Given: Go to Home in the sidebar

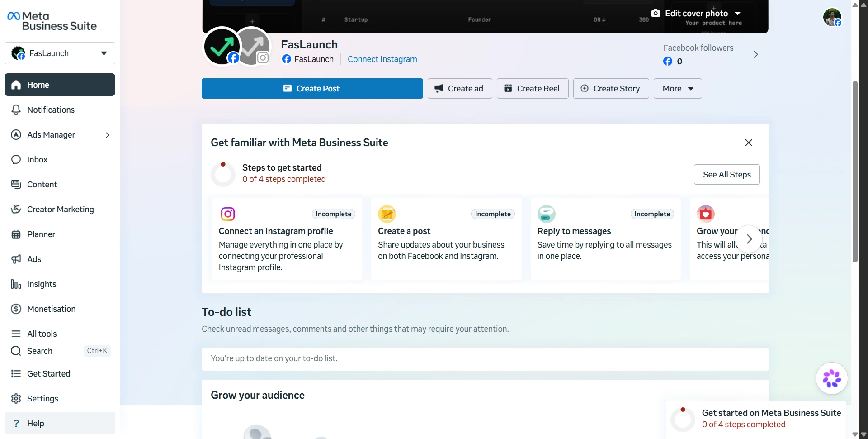Looking at the screenshot, I should point(60,85).
